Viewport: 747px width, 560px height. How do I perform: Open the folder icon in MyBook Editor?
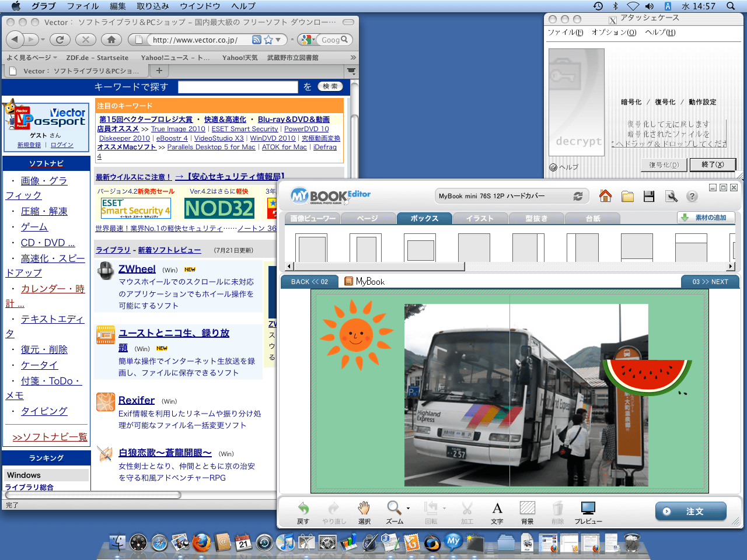coord(628,197)
